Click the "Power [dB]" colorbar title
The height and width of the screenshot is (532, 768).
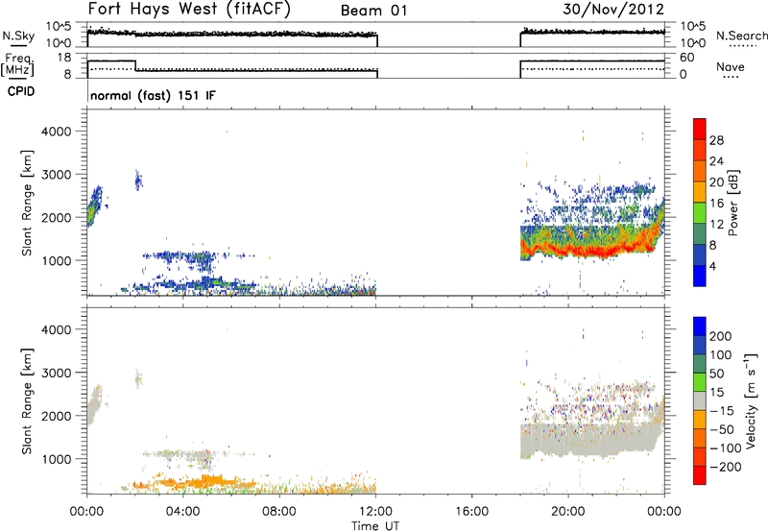pyautogui.click(x=733, y=203)
